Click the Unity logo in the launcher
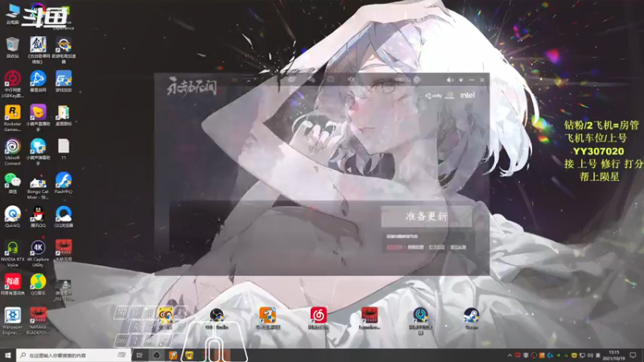This screenshot has width=644, height=362. [x=433, y=96]
